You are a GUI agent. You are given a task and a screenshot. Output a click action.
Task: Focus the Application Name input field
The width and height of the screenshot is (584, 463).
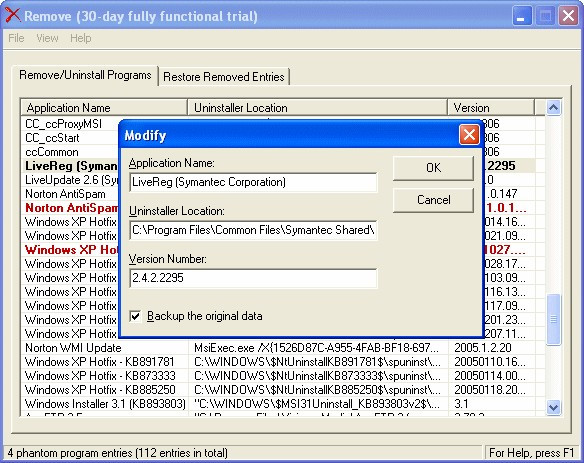point(253,182)
